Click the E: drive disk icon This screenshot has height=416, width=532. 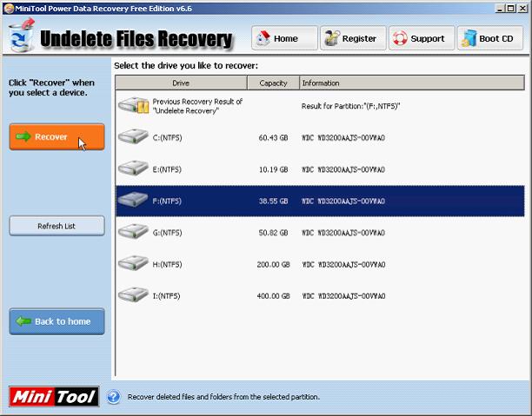[x=133, y=168]
